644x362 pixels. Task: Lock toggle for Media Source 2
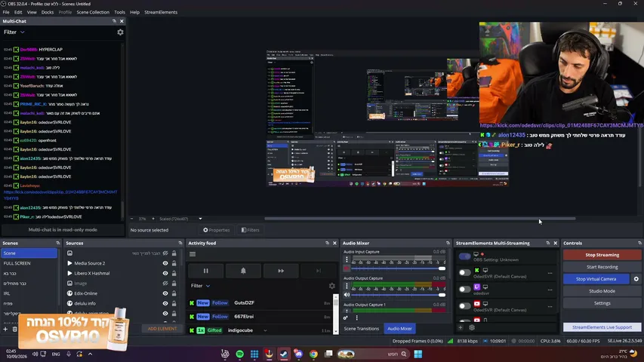(174, 263)
